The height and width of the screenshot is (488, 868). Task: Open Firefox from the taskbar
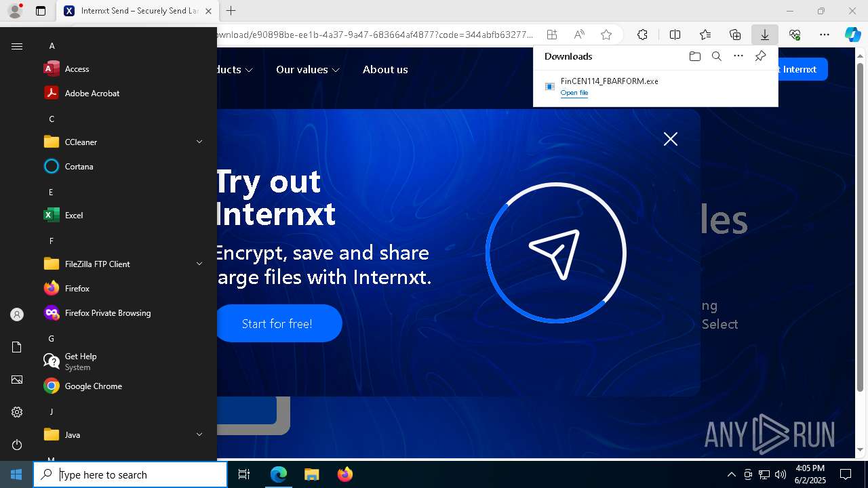pyautogui.click(x=344, y=474)
